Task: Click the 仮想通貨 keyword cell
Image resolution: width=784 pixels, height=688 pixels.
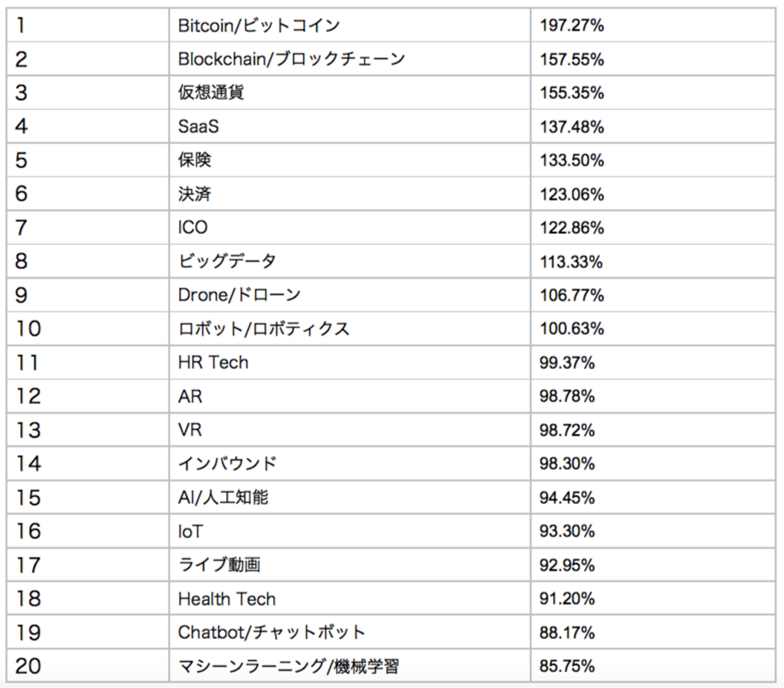Action: [x=211, y=93]
